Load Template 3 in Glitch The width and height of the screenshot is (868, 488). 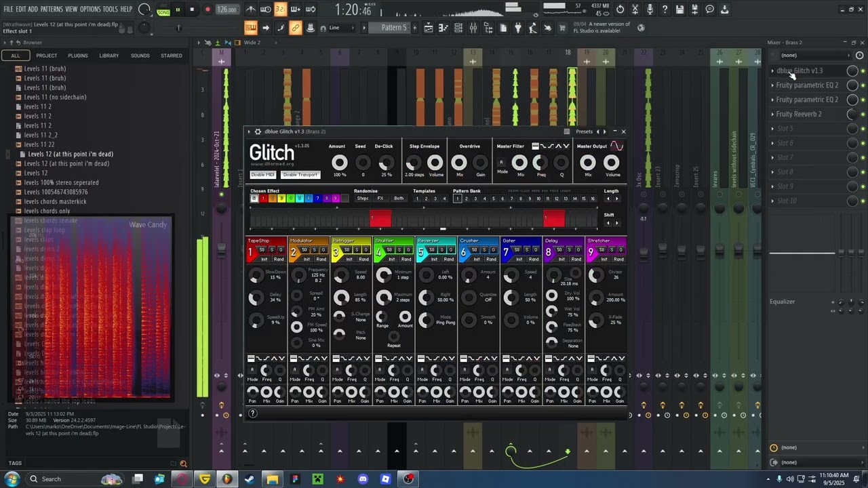[435, 199]
